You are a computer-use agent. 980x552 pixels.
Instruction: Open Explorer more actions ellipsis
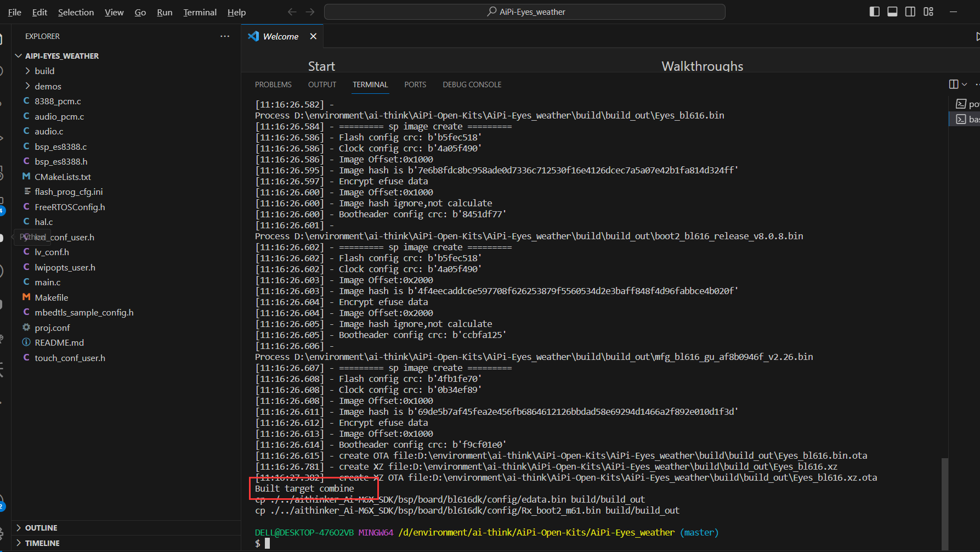[x=225, y=36]
